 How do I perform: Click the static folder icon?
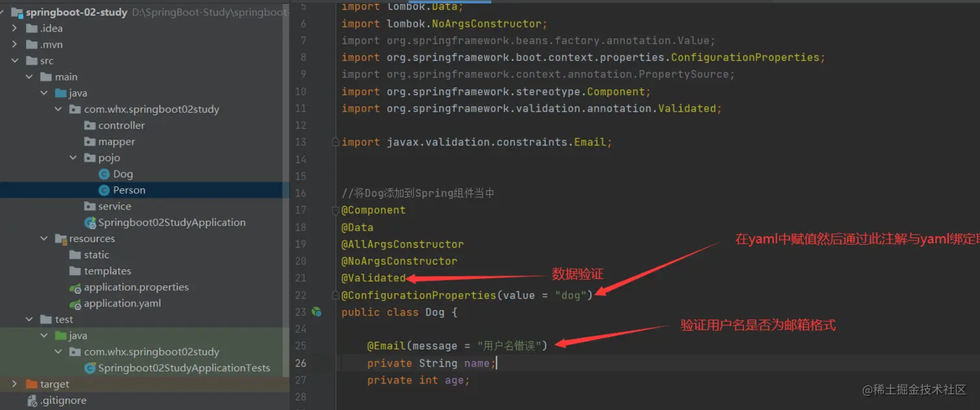pyautogui.click(x=75, y=255)
